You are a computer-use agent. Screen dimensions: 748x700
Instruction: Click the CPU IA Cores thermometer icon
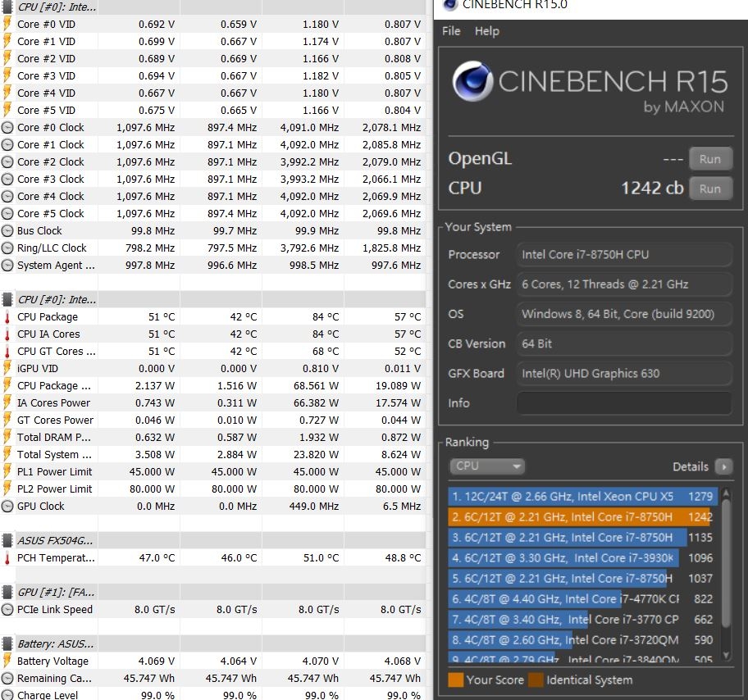click(7, 334)
